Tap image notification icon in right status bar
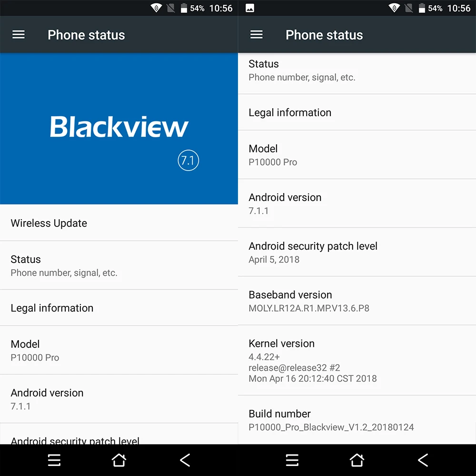The image size is (476, 476). [250, 8]
